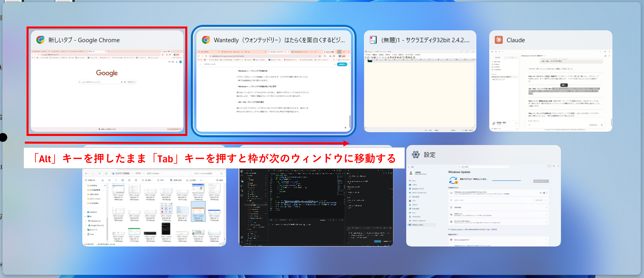Switch to the Claude app window
Screen dimensions: 644x278
click(x=551, y=81)
